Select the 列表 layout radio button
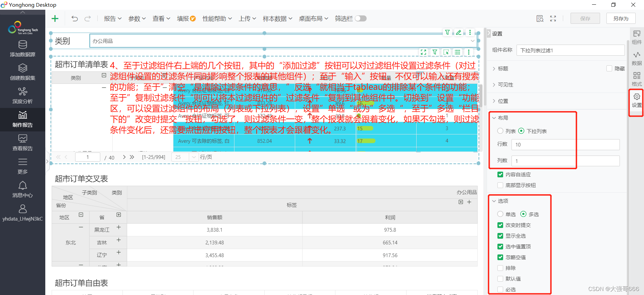The height and width of the screenshot is (295, 644). [500, 131]
